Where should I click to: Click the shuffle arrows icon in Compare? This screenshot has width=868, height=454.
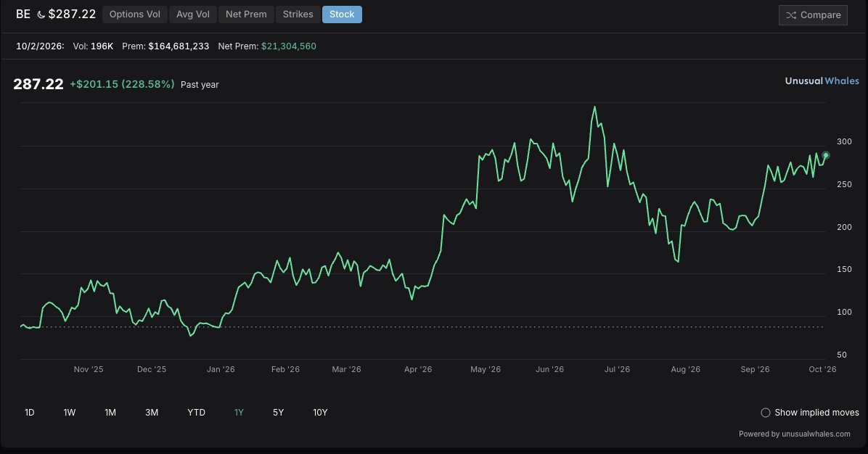[791, 15]
